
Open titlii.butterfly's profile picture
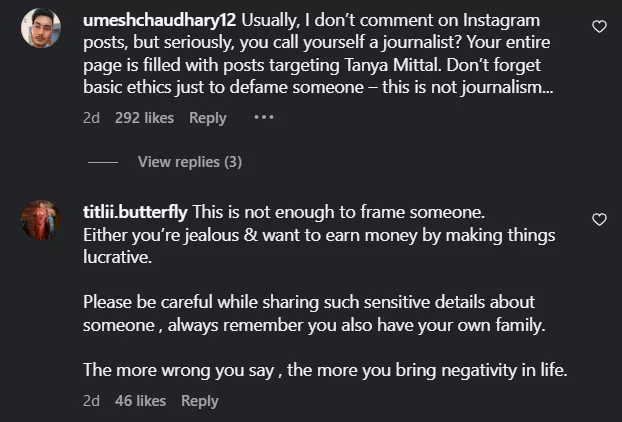[41, 219]
